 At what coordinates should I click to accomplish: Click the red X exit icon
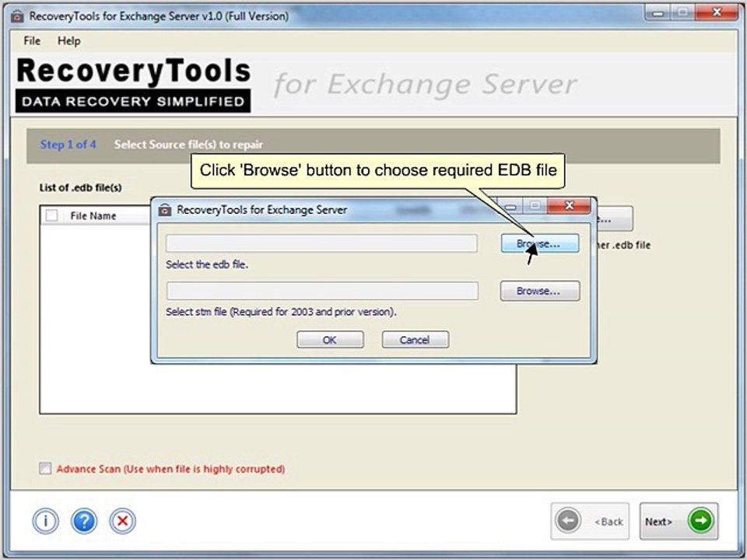click(122, 521)
